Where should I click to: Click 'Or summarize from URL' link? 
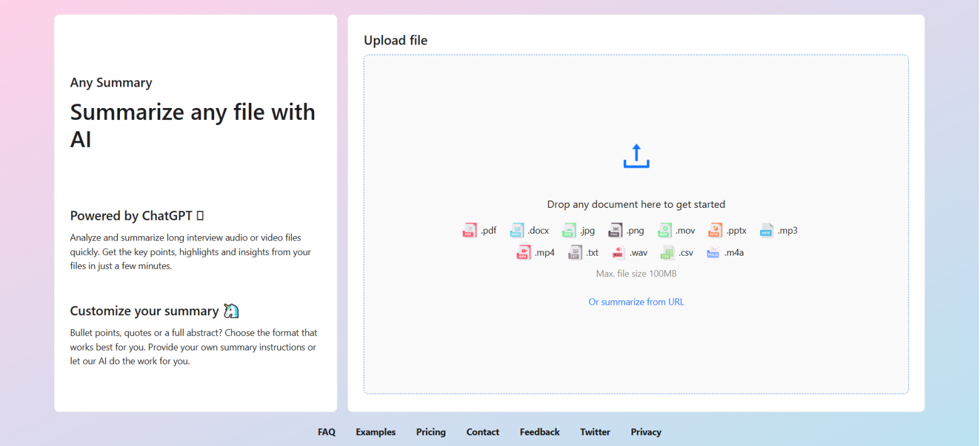point(636,302)
